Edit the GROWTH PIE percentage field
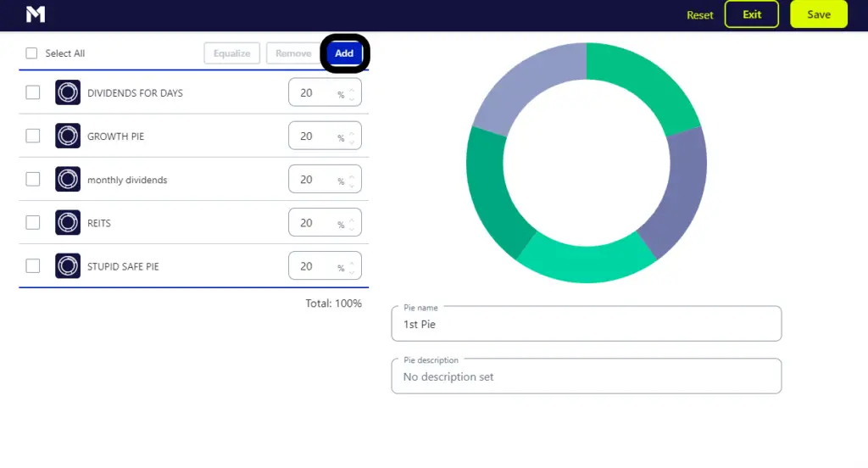The height and width of the screenshot is (468, 868). [325, 136]
